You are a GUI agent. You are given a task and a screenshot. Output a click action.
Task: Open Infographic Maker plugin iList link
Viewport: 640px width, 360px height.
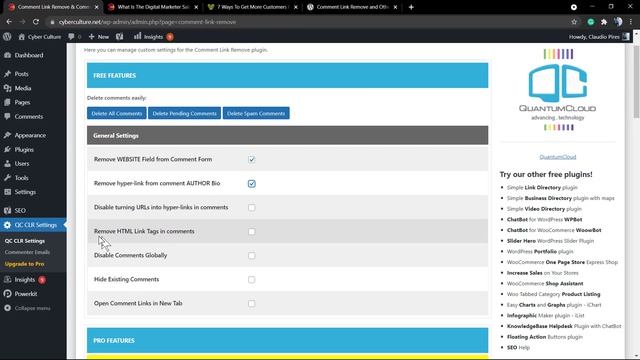pyautogui.click(x=545, y=316)
